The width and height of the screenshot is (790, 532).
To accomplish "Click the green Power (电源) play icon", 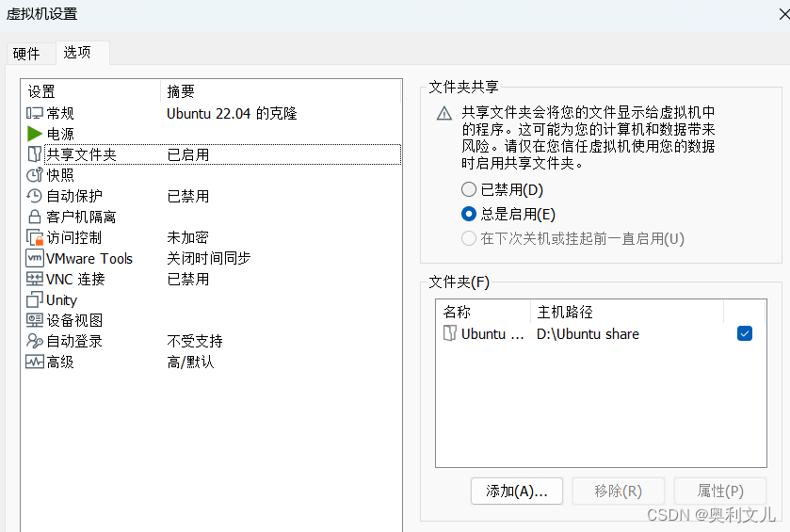I will coord(34,134).
